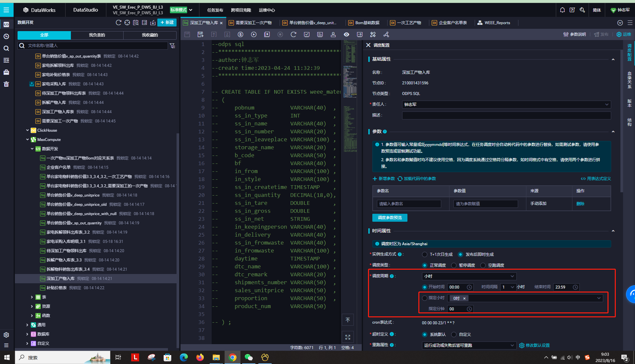The image size is (635, 364).
Task: Run the SQL script with play icon
Action: click(254, 34)
